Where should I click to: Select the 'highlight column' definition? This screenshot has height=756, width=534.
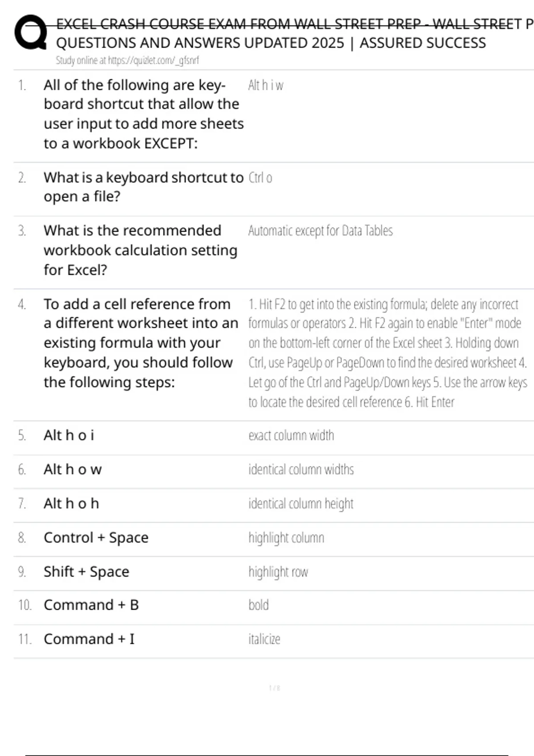pyautogui.click(x=286, y=538)
